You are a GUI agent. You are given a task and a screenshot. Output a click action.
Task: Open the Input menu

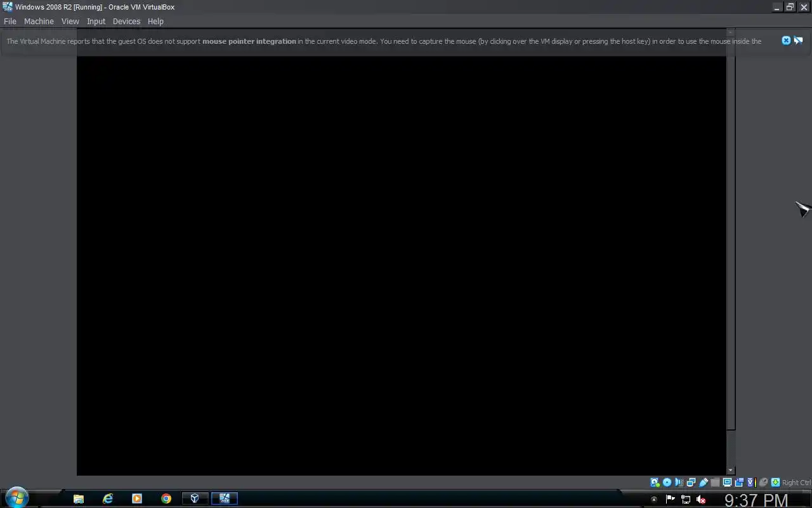96,21
